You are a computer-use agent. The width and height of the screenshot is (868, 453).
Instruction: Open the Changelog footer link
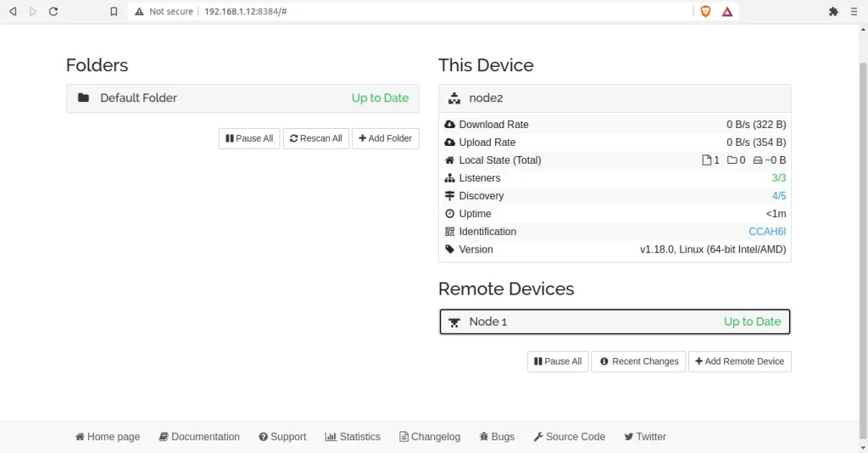point(430,437)
